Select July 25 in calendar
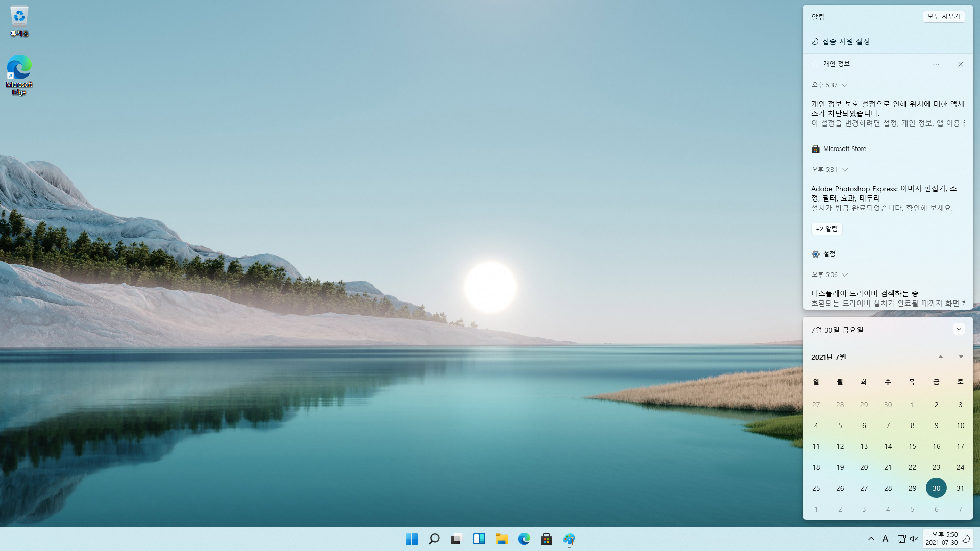 816,488
